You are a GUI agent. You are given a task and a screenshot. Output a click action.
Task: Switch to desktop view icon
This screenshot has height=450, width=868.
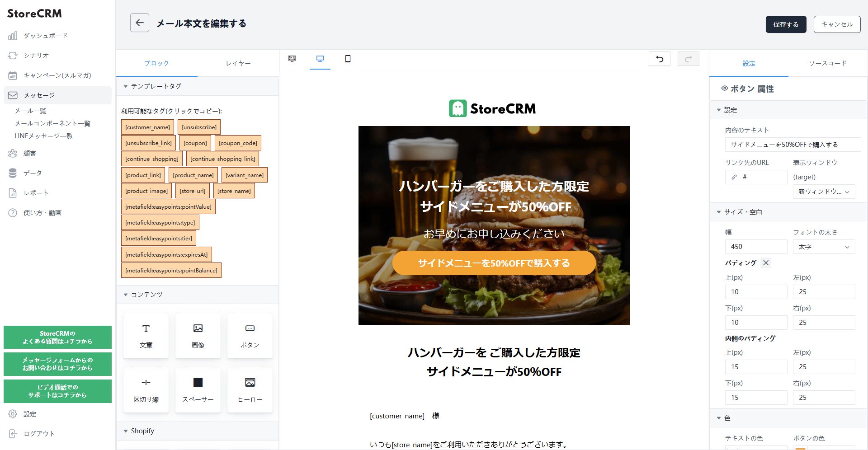(x=320, y=59)
